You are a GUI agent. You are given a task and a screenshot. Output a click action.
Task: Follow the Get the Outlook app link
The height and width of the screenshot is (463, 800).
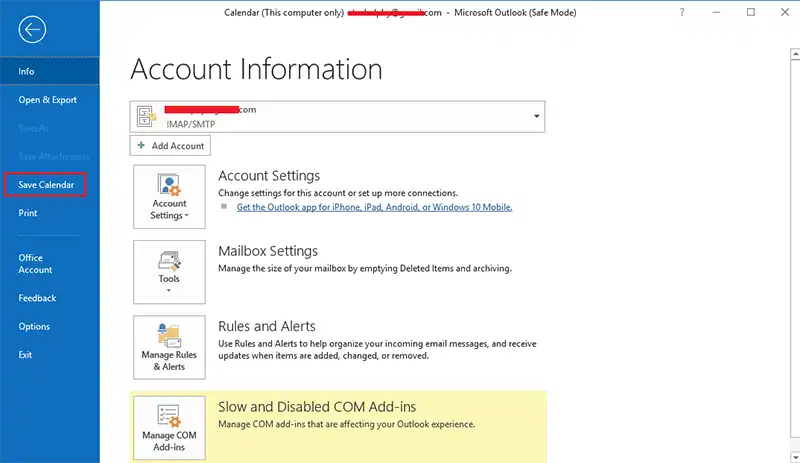coord(374,207)
